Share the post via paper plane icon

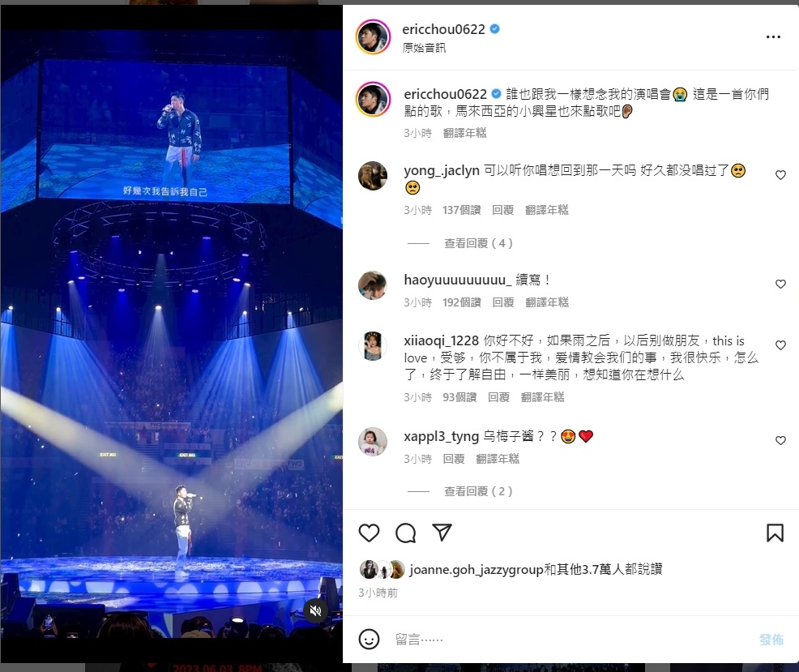442,533
